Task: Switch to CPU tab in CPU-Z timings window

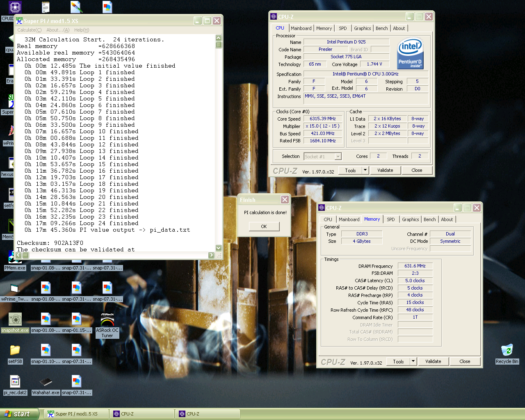Action: 328,219
